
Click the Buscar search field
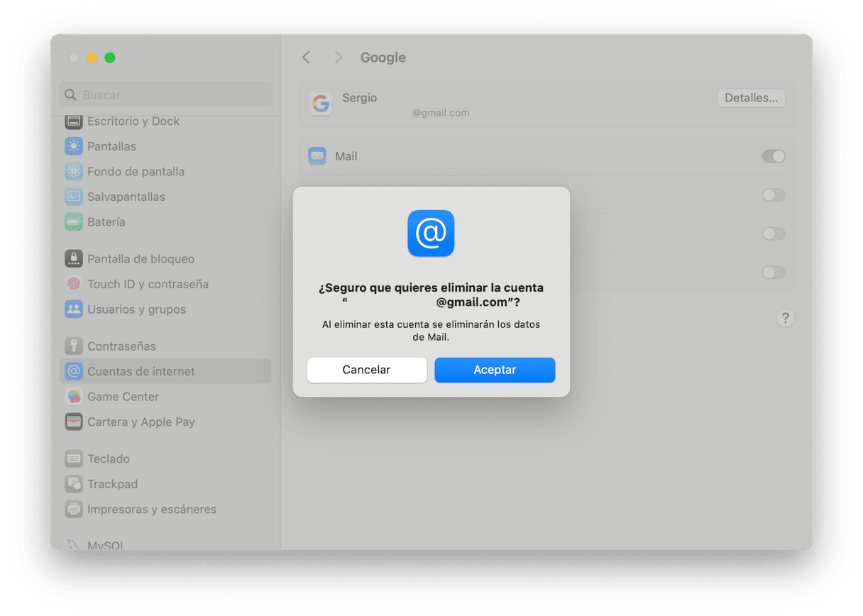(165, 94)
